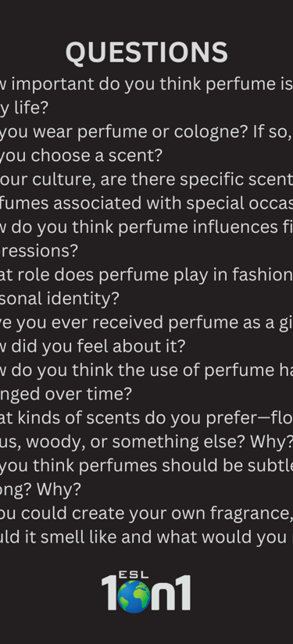293x644 pixels.
Task: Click the line 'perfumes should be subtle'
Action: pos(147,465)
